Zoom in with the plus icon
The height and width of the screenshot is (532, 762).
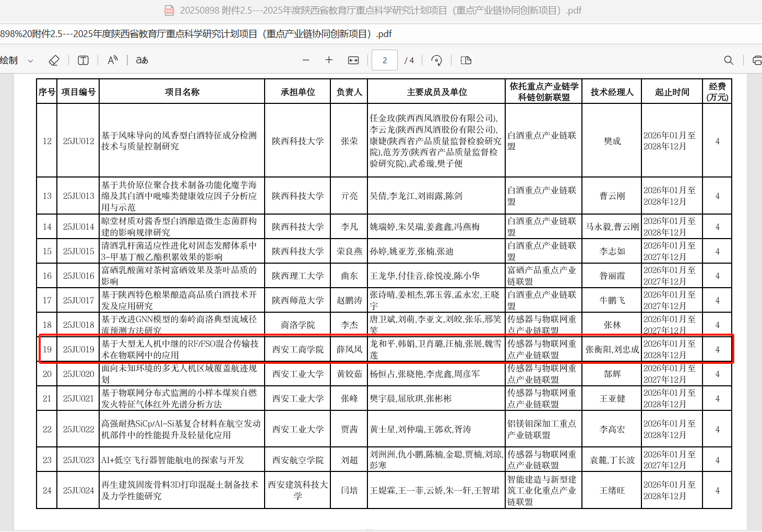(x=329, y=61)
